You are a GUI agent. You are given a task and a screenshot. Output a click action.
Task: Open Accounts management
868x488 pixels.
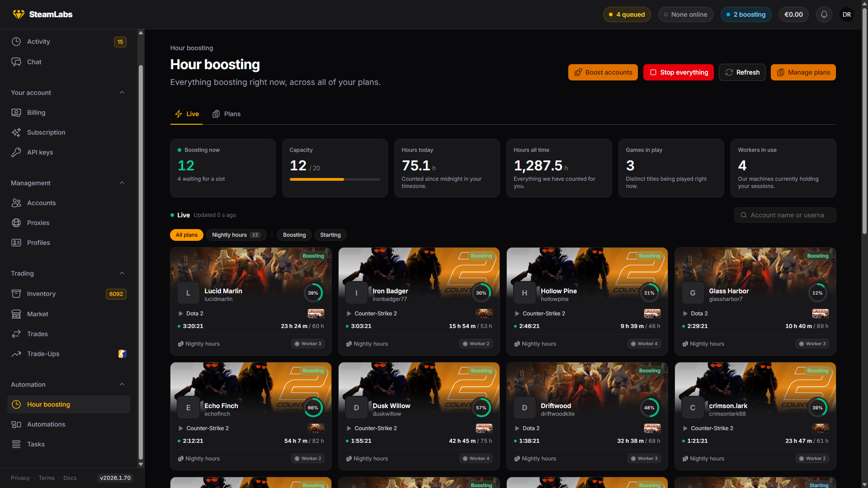pos(69,203)
